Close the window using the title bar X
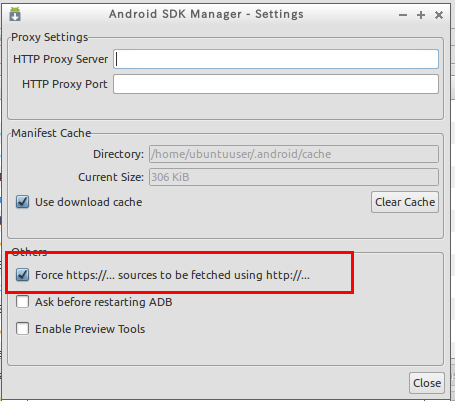Image resolution: width=455 pixels, height=401 pixels. point(439,15)
